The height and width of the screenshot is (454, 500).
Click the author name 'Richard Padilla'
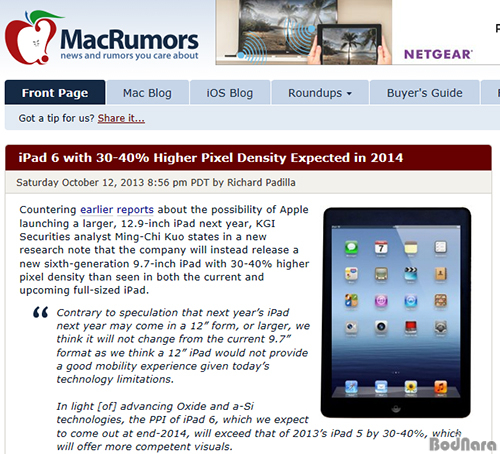tap(261, 183)
